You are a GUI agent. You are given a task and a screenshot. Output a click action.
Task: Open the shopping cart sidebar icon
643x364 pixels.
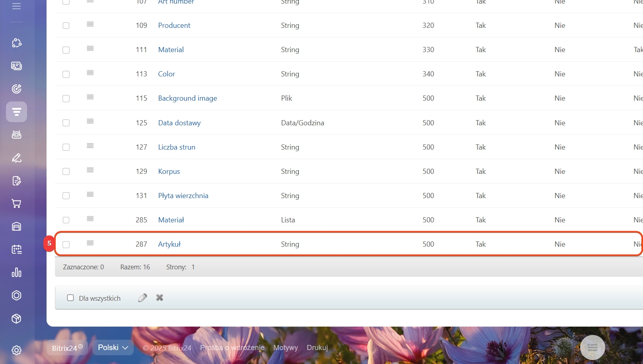click(16, 204)
